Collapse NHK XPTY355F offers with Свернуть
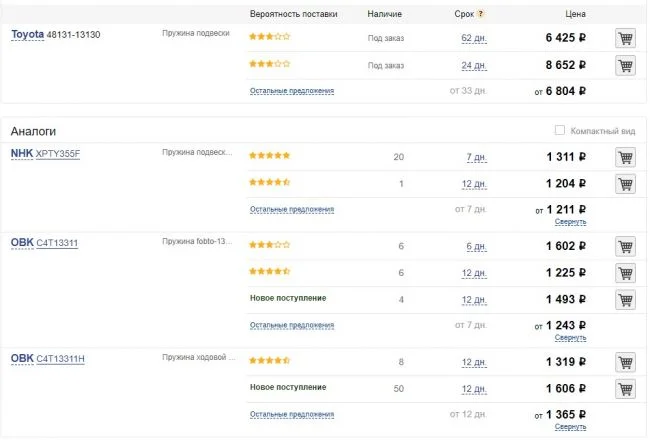 point(571,222)
